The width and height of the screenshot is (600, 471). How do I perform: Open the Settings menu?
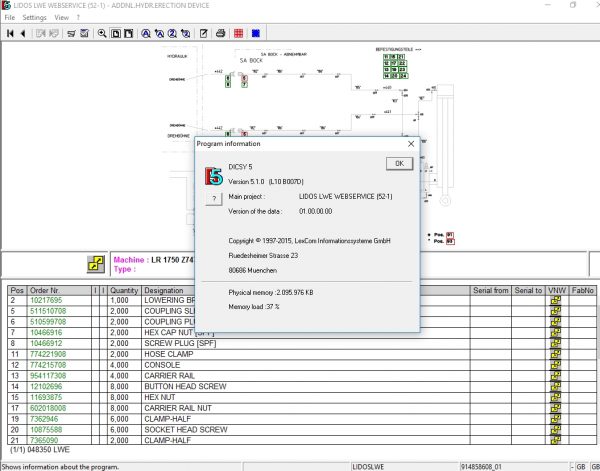[x=34, y=18]
